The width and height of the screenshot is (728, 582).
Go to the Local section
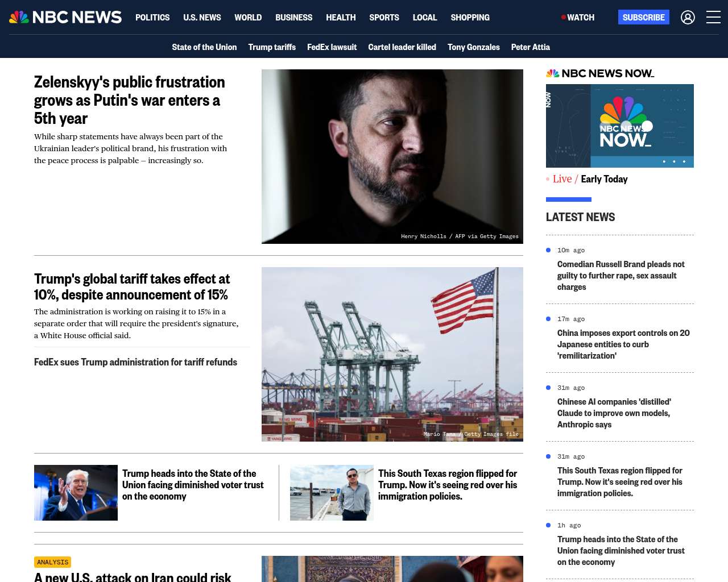click(x=425, y=18)
